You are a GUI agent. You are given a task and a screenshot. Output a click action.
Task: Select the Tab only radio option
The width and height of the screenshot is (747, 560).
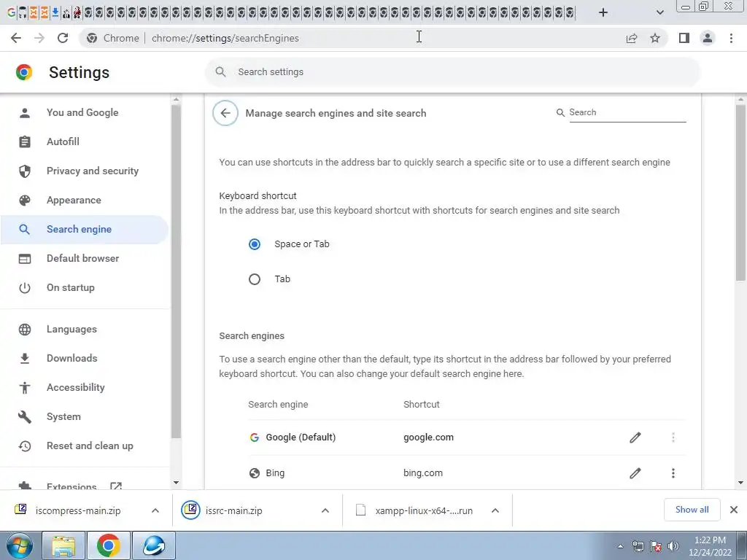[x=255, y=279]
